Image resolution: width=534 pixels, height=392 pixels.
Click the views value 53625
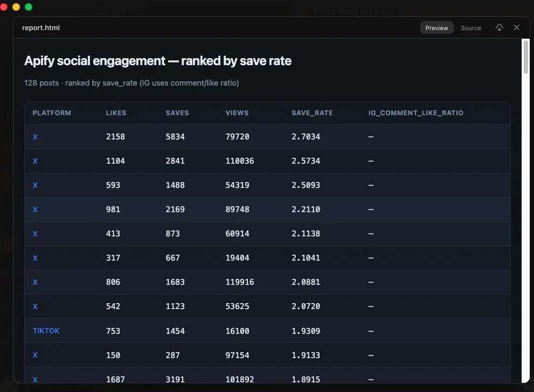coord(238,306)
